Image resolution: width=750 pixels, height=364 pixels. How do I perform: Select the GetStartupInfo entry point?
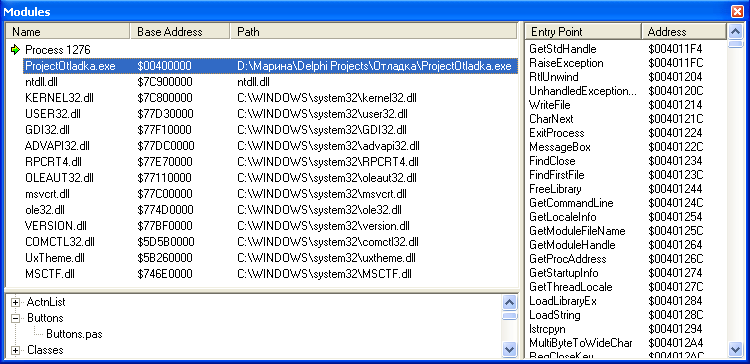coord(564,273)
